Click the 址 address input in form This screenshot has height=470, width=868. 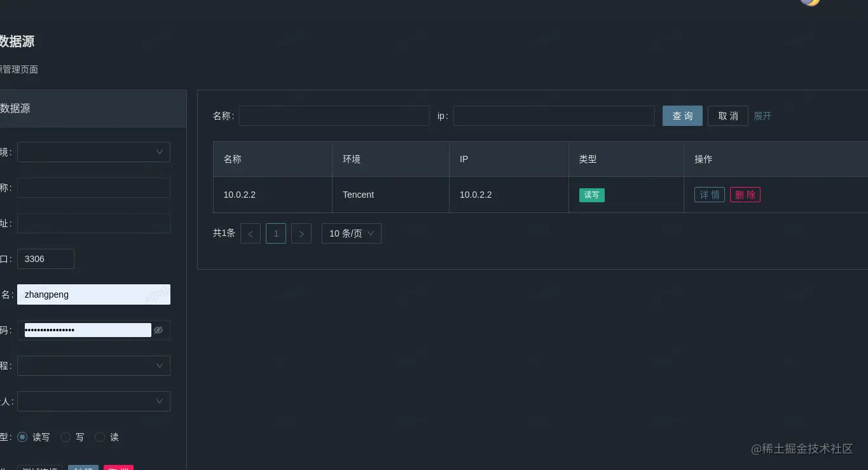93,223
